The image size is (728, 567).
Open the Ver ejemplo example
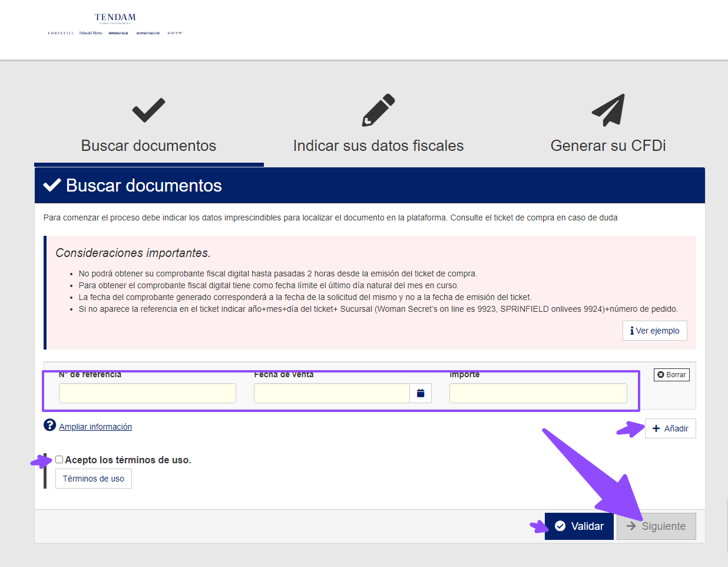point(654,331)
